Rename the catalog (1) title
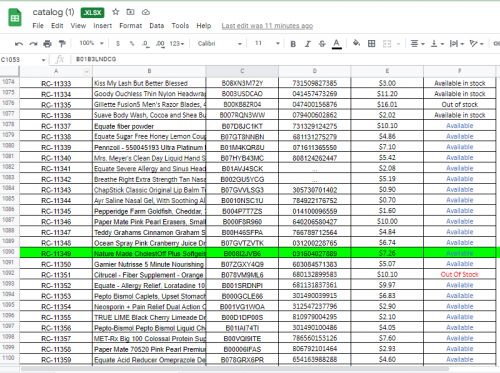This screenshot has width=500, height=373. tap(53, 12)
